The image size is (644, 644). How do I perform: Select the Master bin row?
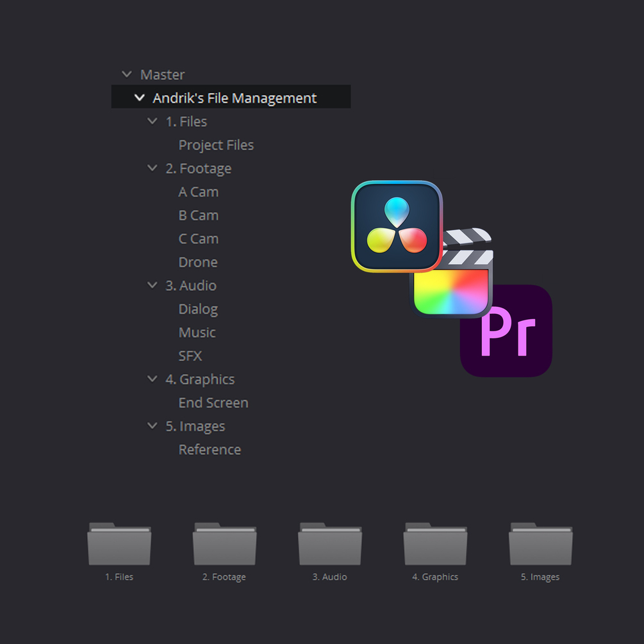pyautogui.click(x=162, y=75)
